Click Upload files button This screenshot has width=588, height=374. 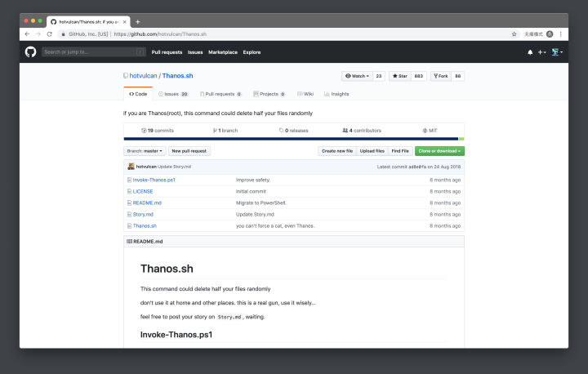click(372, 151)
